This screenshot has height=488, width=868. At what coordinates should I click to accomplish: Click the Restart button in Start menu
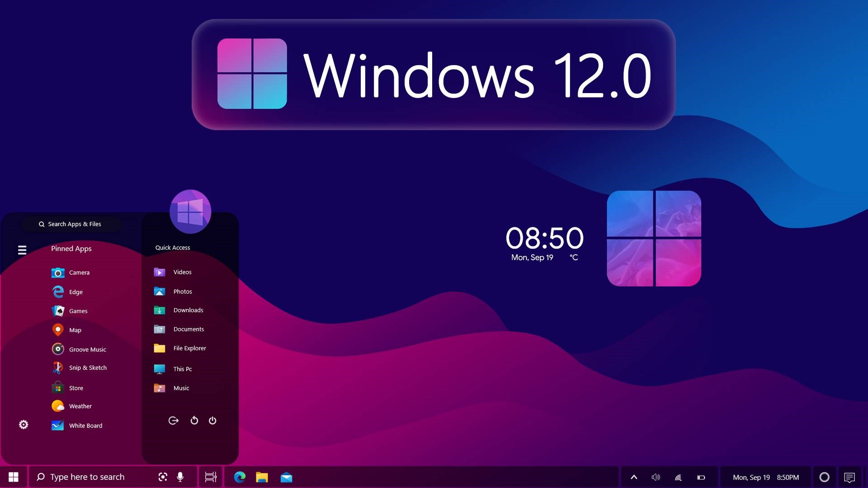(194, 421)
